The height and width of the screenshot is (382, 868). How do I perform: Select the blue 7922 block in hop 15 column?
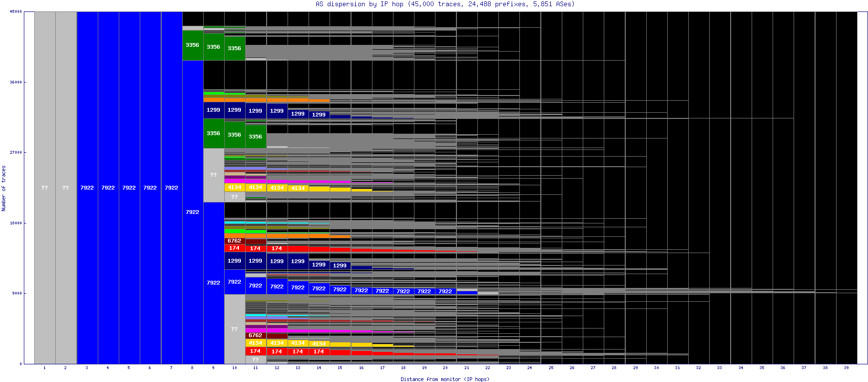click(x=340, y=289)
